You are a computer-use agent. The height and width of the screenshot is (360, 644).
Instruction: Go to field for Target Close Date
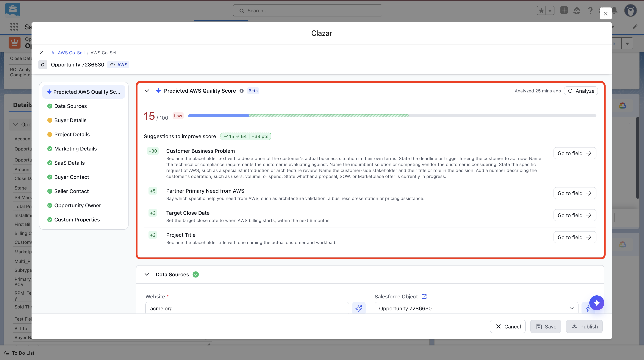(x=575, y=215)
